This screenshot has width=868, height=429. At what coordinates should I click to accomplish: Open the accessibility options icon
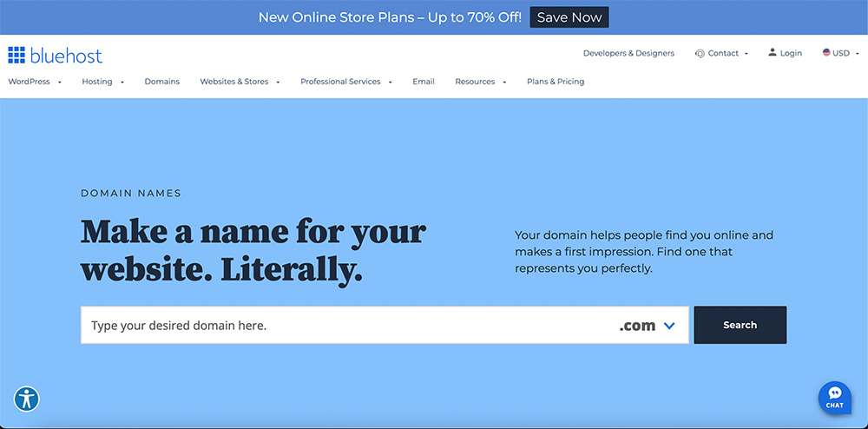coord(27,399)
